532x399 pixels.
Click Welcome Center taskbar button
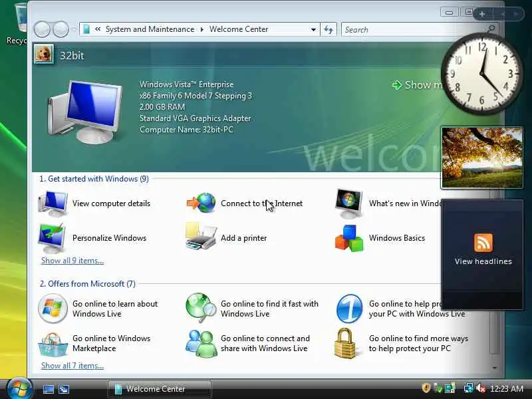pyautogui.click(x=160, y=389)
